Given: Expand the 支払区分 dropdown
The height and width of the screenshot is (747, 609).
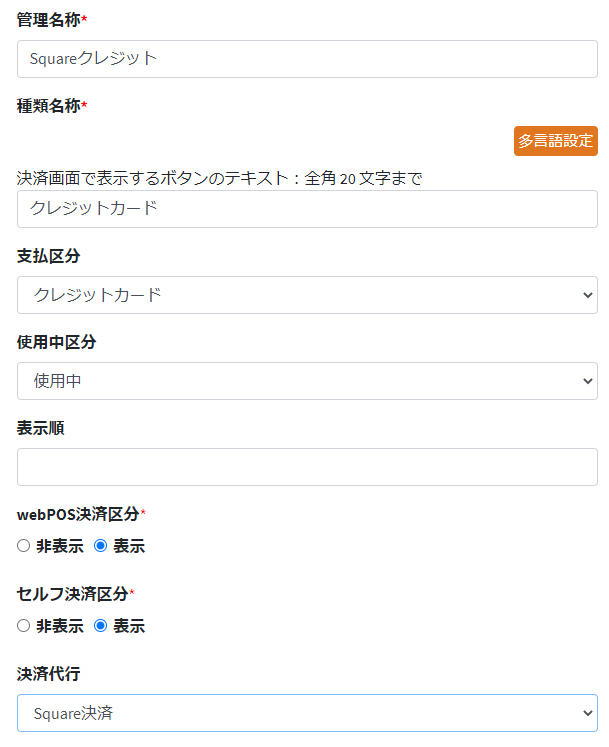Looking at the screenshot, I should [x=307, y=295].
